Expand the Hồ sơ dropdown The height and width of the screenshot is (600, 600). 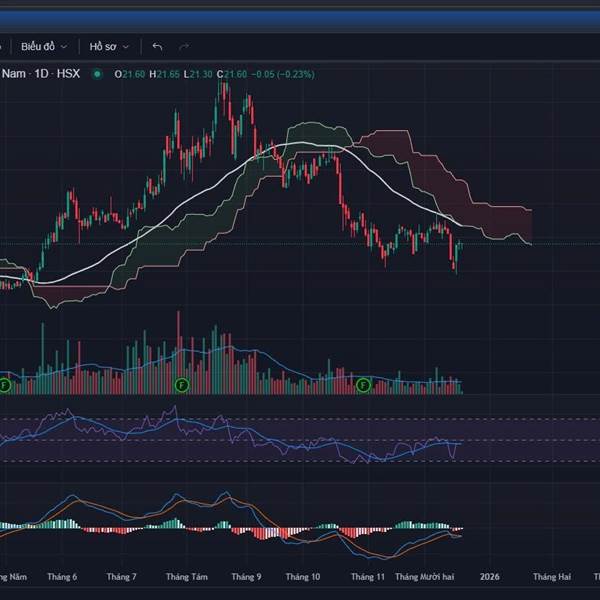(108, 46)
